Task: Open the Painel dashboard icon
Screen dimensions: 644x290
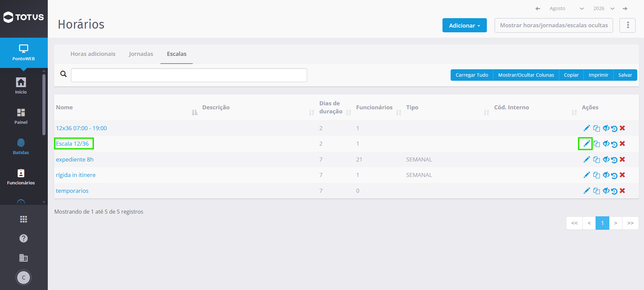Action: click(21, 116)
